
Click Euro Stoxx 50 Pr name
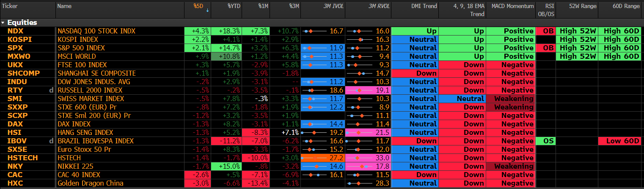(85, 149)
